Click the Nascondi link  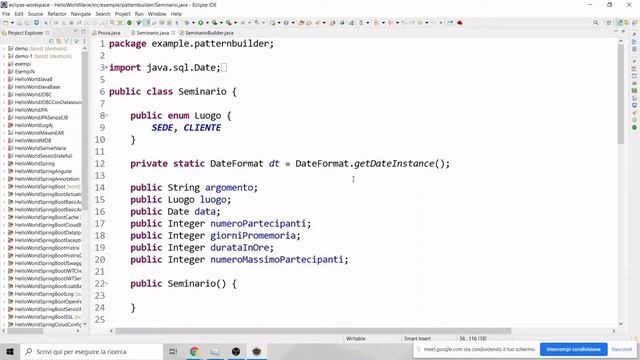coord(622,349)
